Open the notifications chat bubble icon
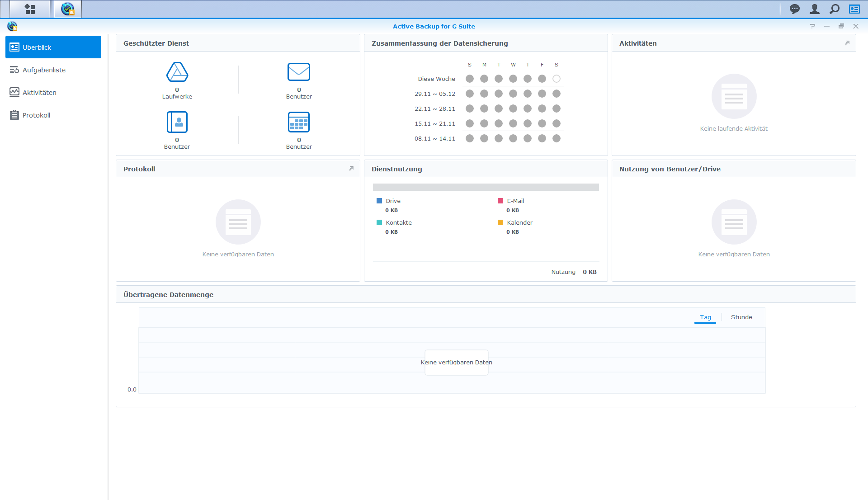The width and height of the screenshot is (868, 500). pos(794,9)
